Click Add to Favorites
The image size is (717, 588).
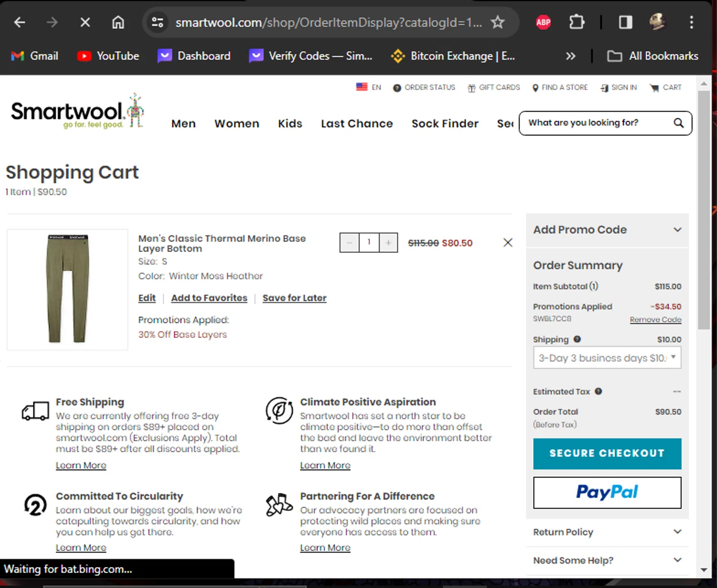point(209,298)
